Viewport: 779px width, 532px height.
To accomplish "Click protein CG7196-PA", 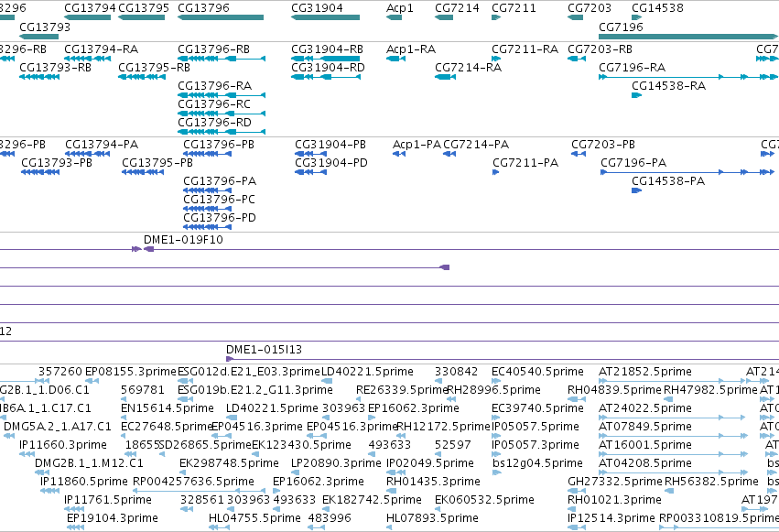I will pos(633,163).
